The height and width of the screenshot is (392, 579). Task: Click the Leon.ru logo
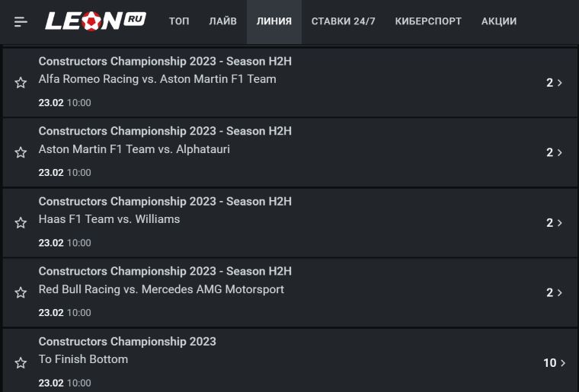(94, 21)
